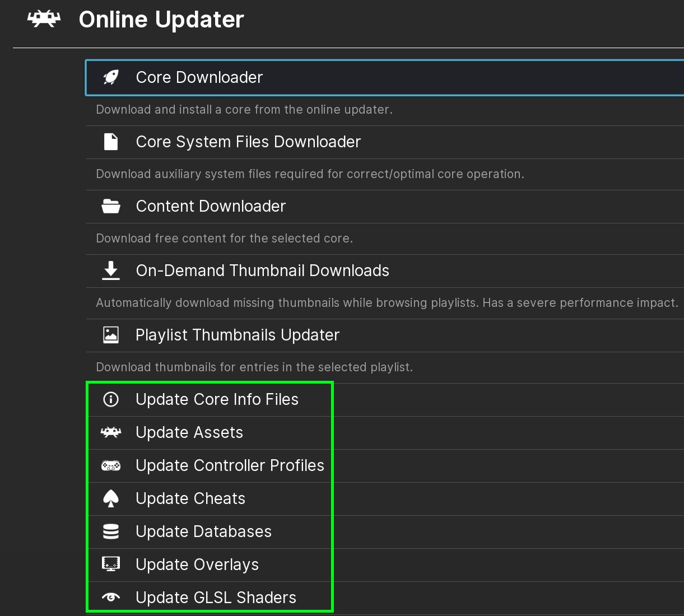Start Update Overlays
The width and height of the screenshot is (684, 616).
385,565
